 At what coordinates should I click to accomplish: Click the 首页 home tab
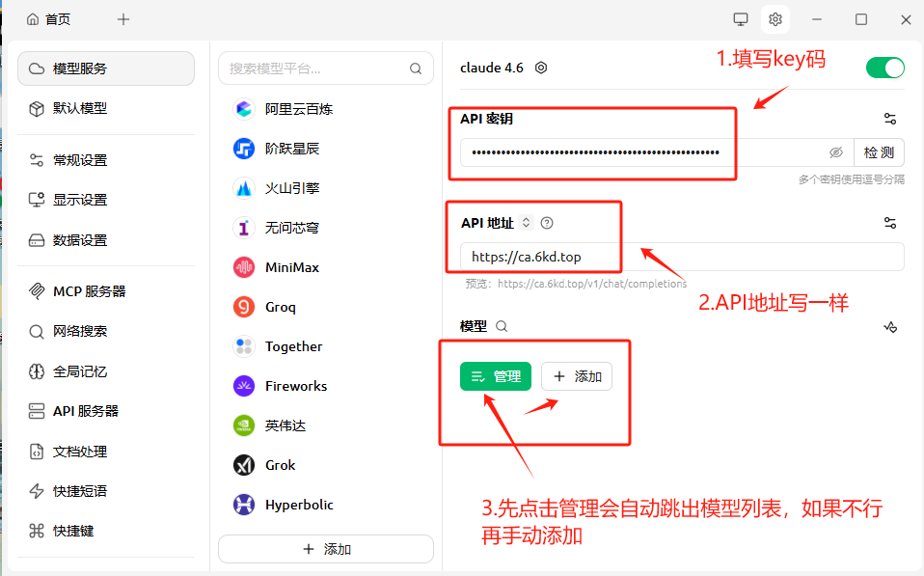click(x=49, y=19)
